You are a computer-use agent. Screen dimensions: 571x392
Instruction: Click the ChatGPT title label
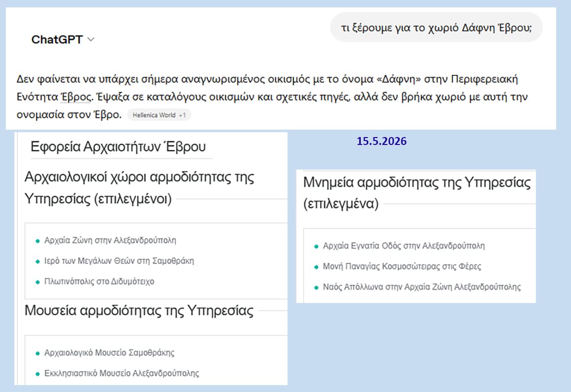click(x=57, y=39)
